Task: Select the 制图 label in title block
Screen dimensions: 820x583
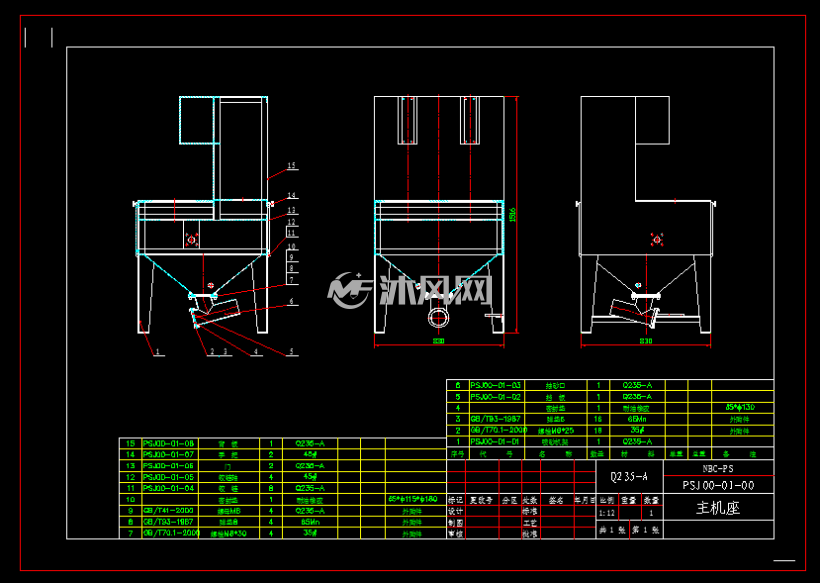Action: pos(455,522)
